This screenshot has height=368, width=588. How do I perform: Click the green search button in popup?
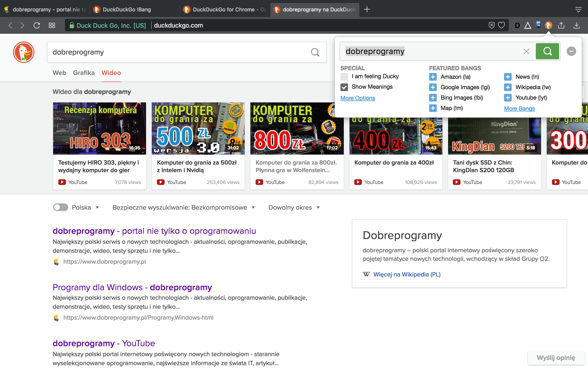click(547, 51)
